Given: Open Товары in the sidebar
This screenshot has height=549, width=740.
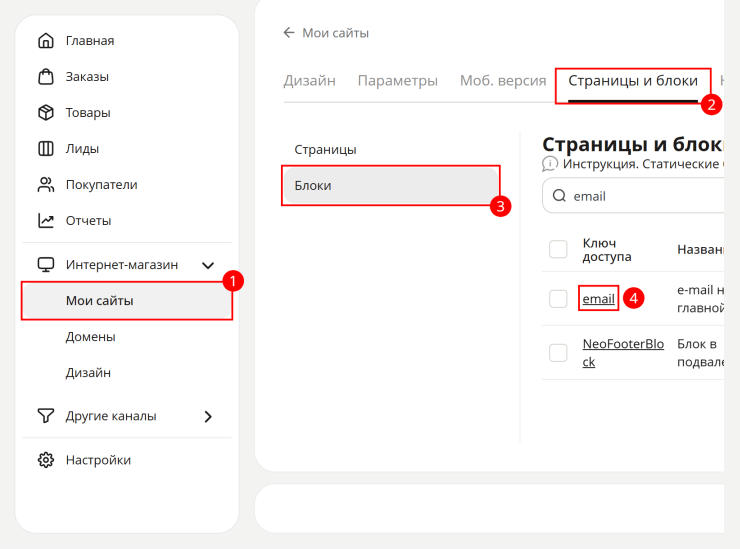Looking at the screenshot, I should pos(127,112).
